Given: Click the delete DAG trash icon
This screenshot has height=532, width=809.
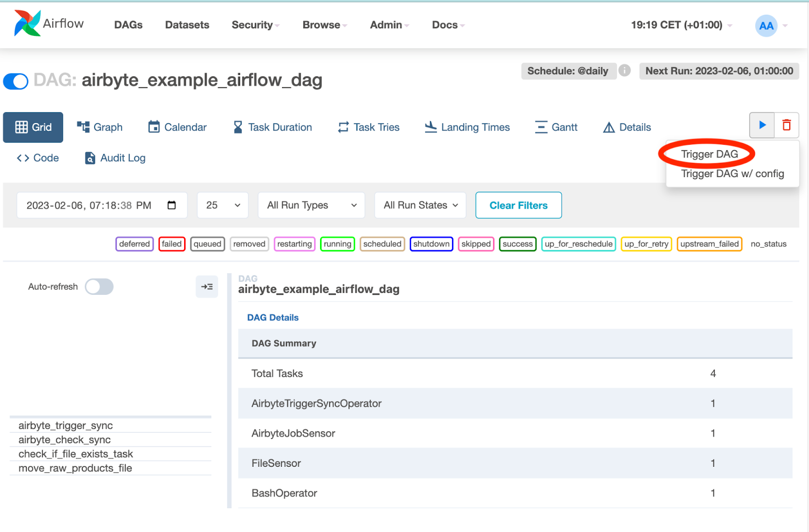Looking at the screenshot, I should pyautogui.click(x=786, y=125).
